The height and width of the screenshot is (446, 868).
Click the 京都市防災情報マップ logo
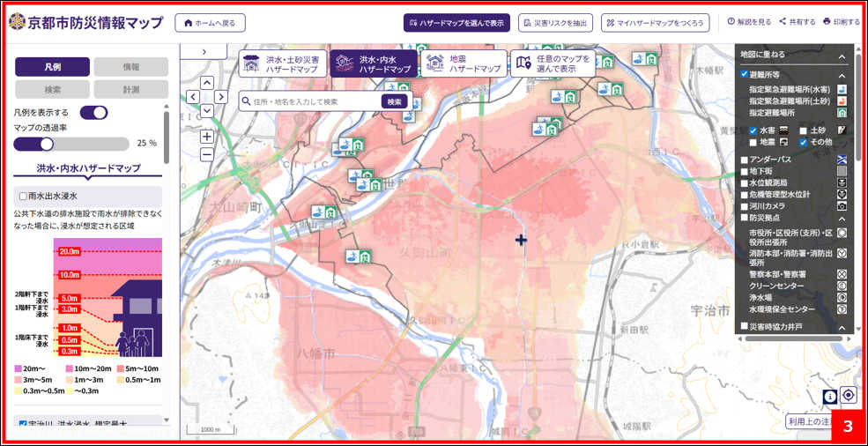pos(87,23)
